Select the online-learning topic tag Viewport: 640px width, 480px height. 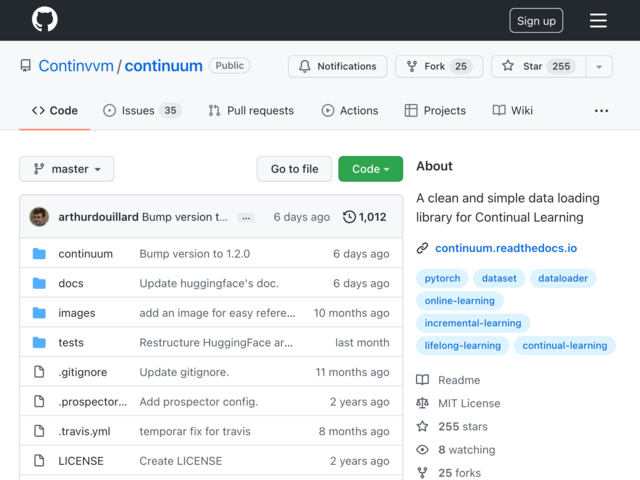coord(460,301)
